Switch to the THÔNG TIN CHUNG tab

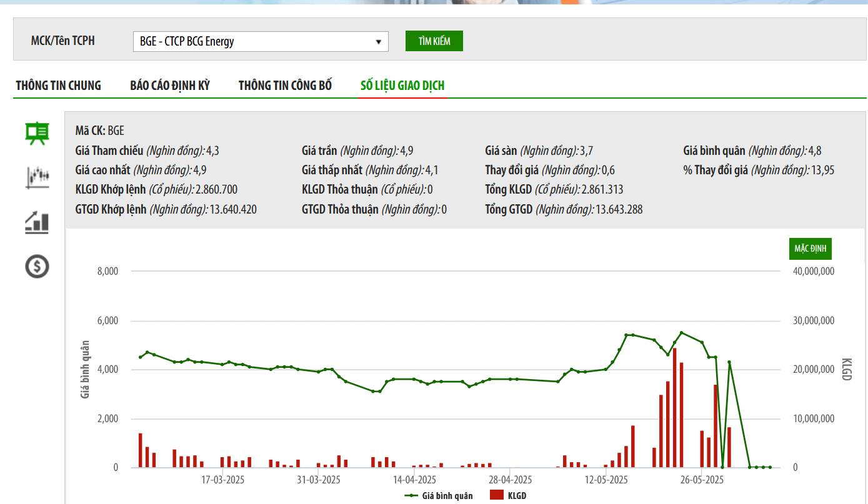pyautogui.click(x=58, y=86)
